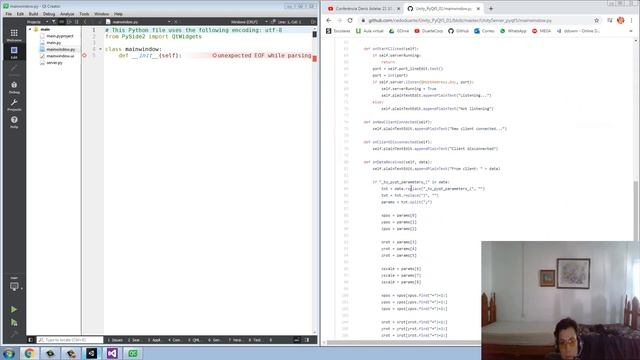Select mainwindow.ui in project tree
Viewport: 640px width, 360px height.
pos(60,56)
